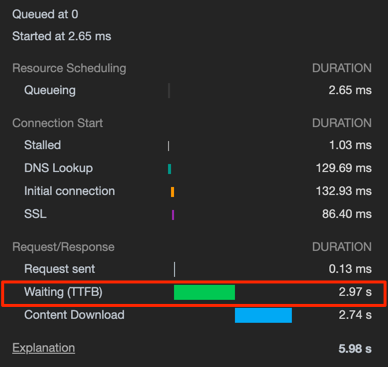Click the Initial connection label
The width and height of the screenshot is (388, 367).
pos(69,191)
